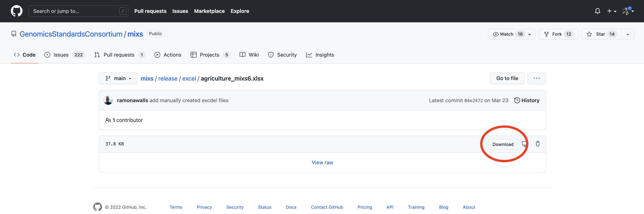
Task: Expand the star lists dropdown arrow
Action: [x=627, y=34]
